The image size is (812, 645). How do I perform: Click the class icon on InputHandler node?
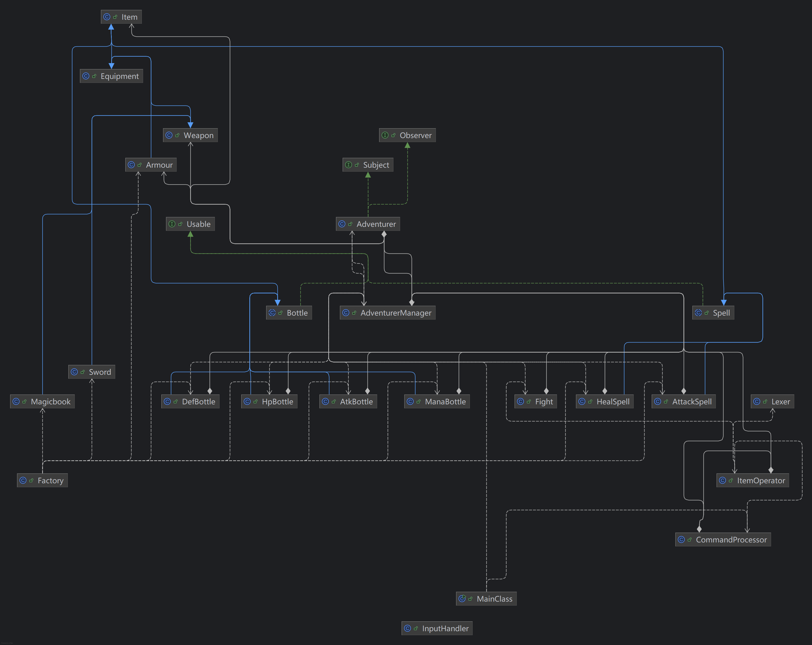pos(407,628)
